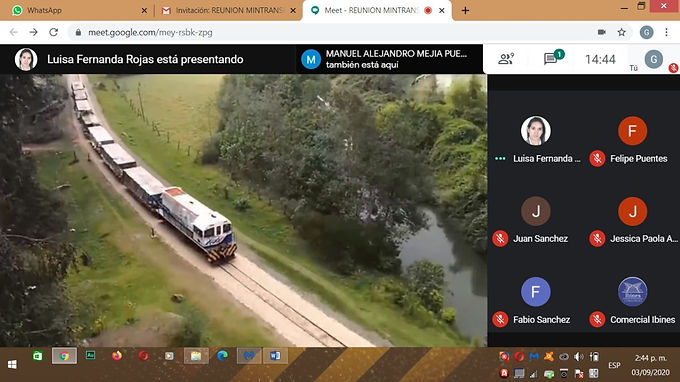Click the muted mic icon next to Jessica Paola
This screenshot has width=680, height=382.
click(x=597, y=239)
